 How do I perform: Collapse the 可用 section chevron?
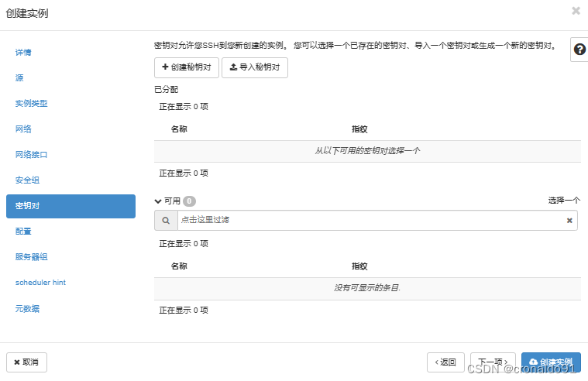(158, 201)
